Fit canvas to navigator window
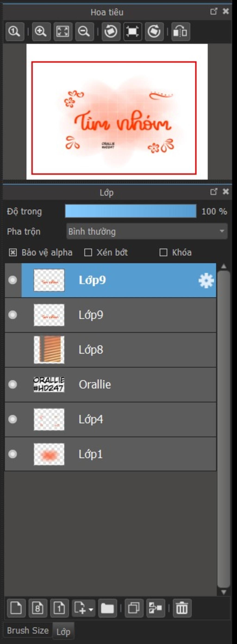 click(x=63, y=31)
